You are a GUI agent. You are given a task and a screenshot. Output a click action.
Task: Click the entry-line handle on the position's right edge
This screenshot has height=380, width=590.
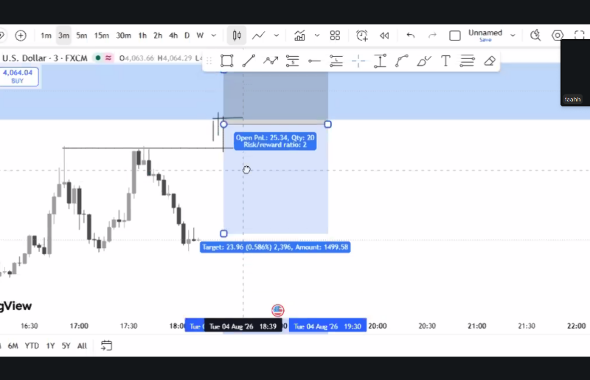(328, 124)
